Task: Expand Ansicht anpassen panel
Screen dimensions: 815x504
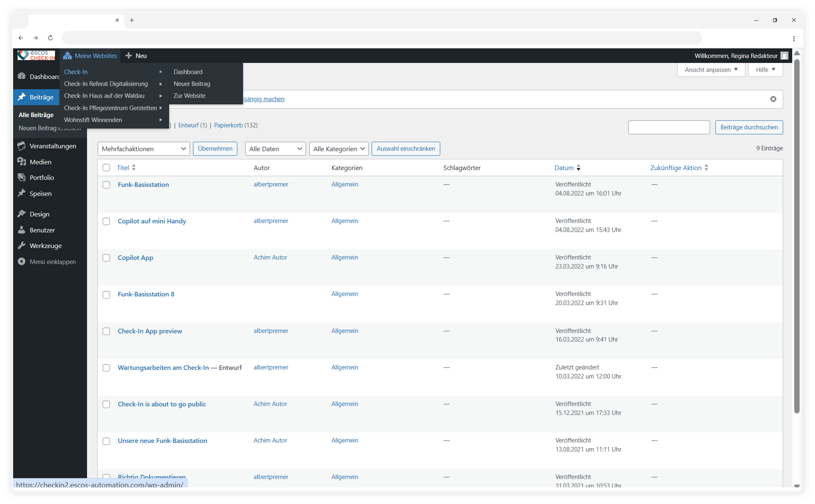Action: tap(711, 70)
